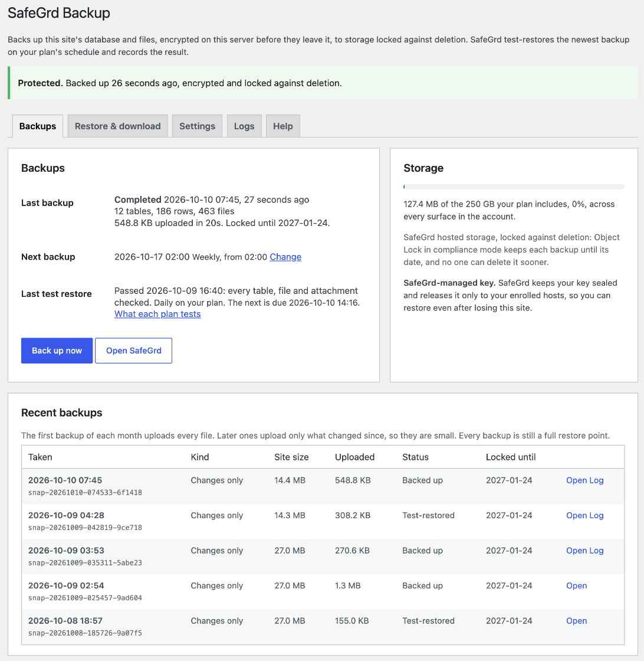Viewport: 644px width, 661px height.
Task: Click the Site size column header
Action: coord(291,457)
